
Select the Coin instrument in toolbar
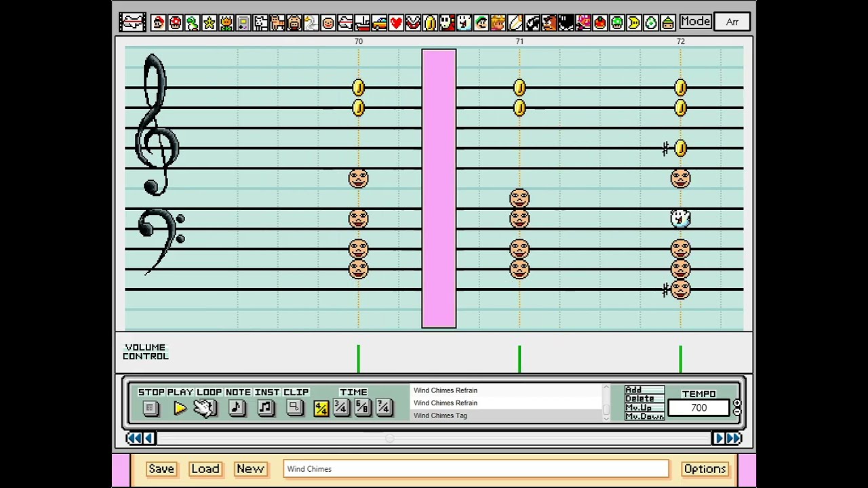tap(430, 22)
